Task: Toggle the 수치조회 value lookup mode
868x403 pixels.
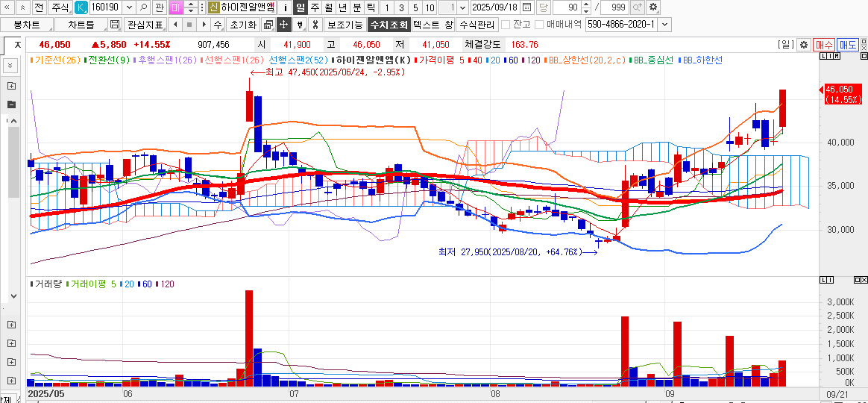Action: pyautogui.click(x=389, y=25)
